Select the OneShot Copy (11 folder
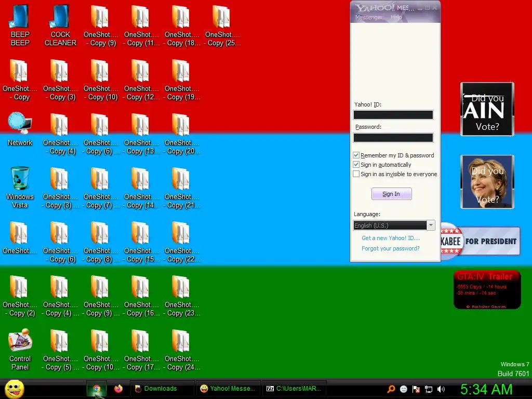This screenshot has width=532, height=399. pyautogui.click(x=141, y=24)
